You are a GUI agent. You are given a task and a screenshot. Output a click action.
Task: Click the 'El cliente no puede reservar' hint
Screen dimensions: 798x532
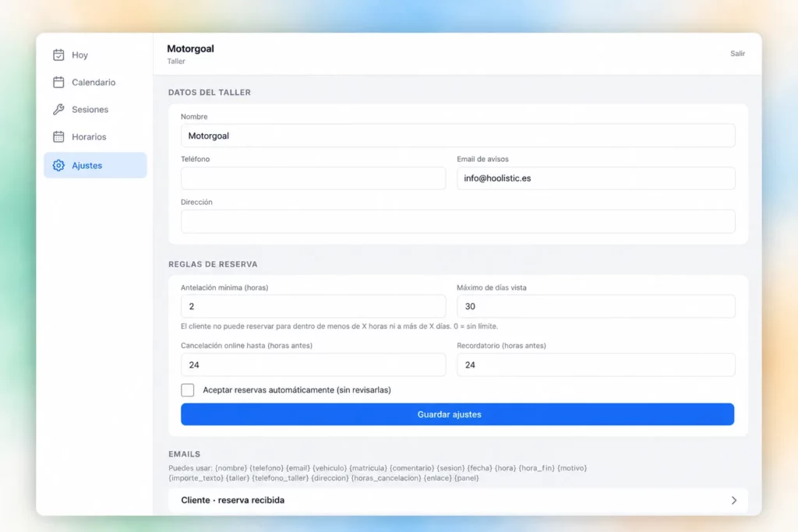[340, 326]
